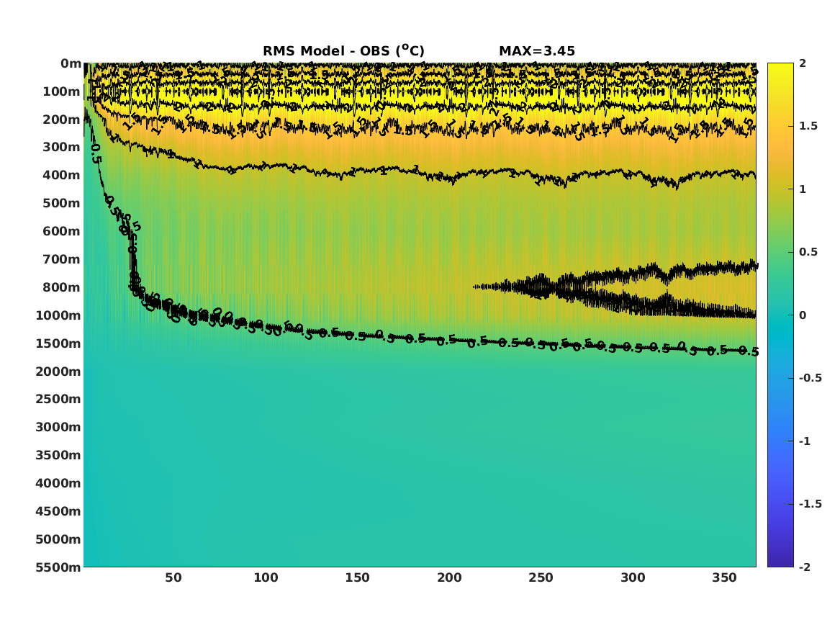
Task: Click the '700m' depth axis label
Action: click(62, 259)
